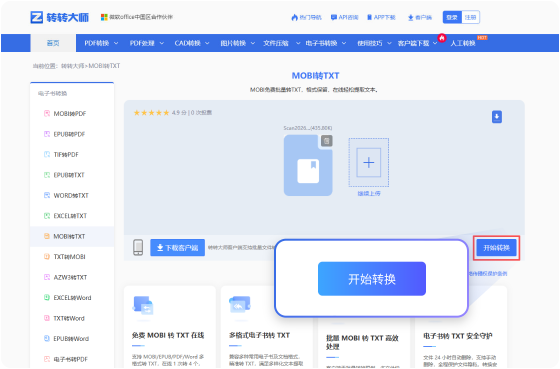The width and height of the screenshot is (560, 369).
Task: Click the mobile phone icon
Action: tap(138, 247)
